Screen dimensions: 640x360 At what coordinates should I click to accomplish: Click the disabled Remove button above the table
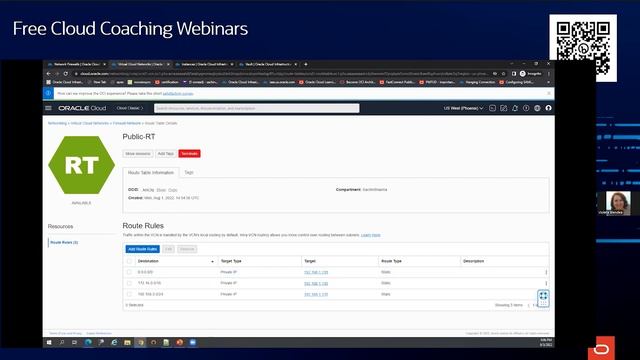(187, 249)
